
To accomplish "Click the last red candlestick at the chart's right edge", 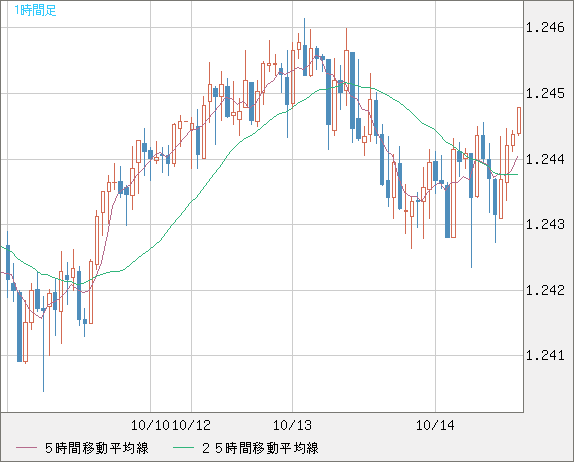I will click(x=519, y=121).
